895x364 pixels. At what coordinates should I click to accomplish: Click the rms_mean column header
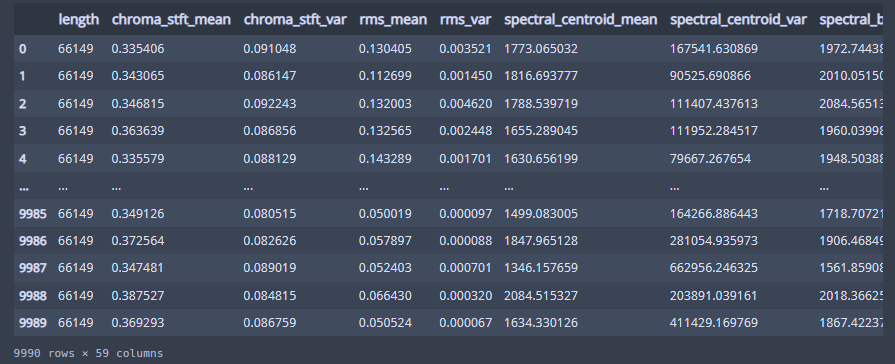tap(393, 19)
